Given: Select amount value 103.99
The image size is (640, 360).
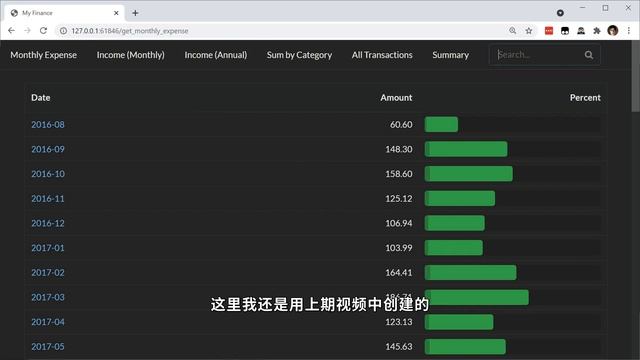Looking at the screenshot, I should point(399,248).
